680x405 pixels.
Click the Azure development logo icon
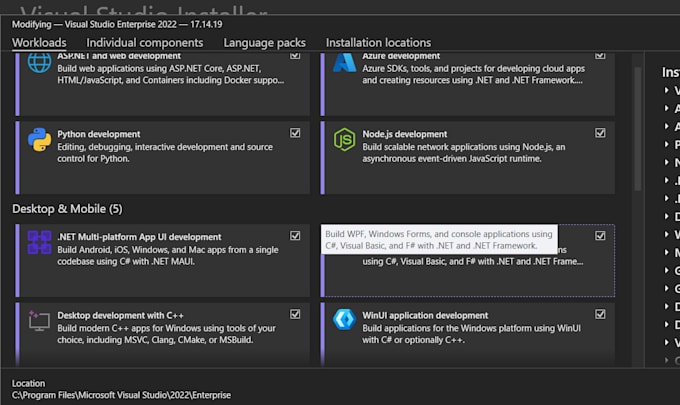(x=345, y=62)
